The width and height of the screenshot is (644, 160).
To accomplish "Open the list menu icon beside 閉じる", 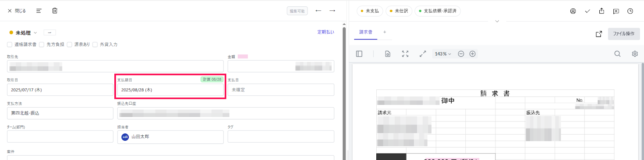I will (39, 11).
